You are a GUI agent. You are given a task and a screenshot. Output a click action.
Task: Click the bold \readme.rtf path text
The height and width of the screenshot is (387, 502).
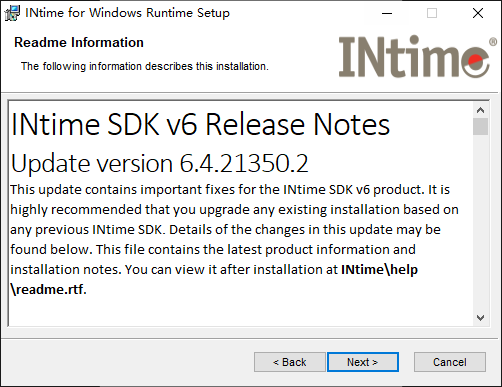click(49, 289)
